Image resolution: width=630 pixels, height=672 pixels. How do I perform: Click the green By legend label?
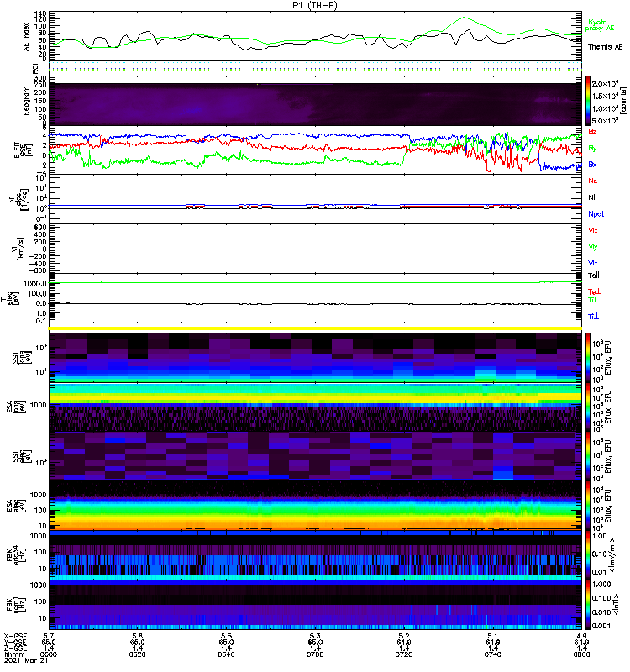tap(592, 149)
